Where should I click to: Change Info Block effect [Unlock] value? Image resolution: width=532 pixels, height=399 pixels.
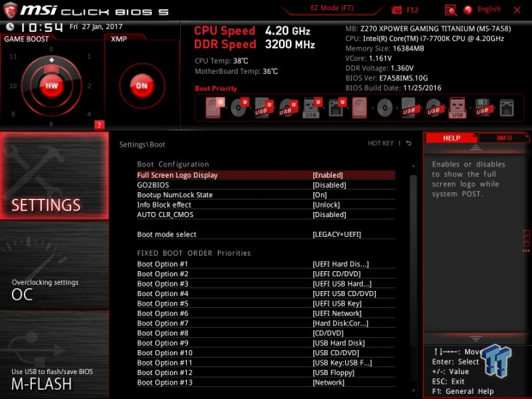coord(326,204)
